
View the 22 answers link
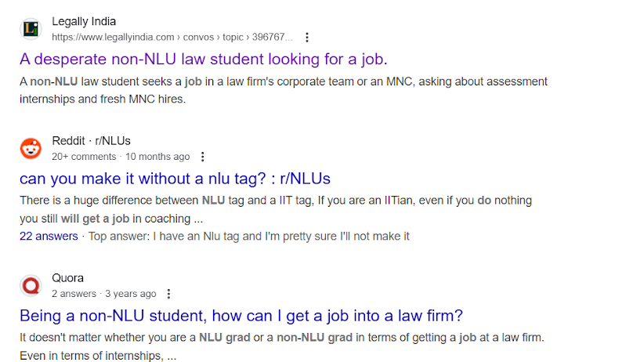click(x=49, y=236)
